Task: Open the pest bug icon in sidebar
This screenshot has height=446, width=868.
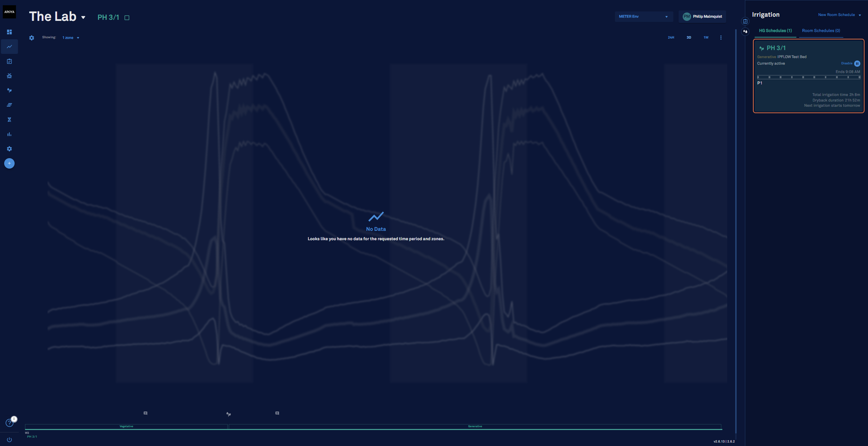Action: [9, 76]
